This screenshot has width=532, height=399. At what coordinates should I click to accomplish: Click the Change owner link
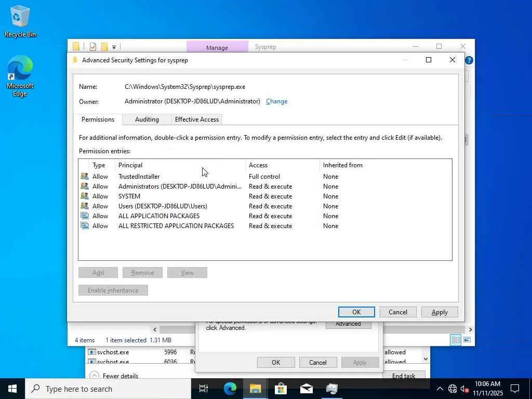276,101
